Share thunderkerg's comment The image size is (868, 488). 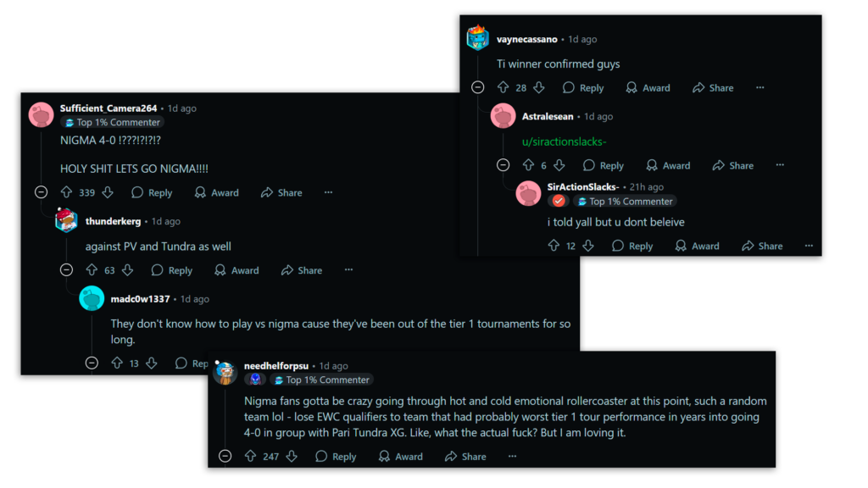point(301,269)
